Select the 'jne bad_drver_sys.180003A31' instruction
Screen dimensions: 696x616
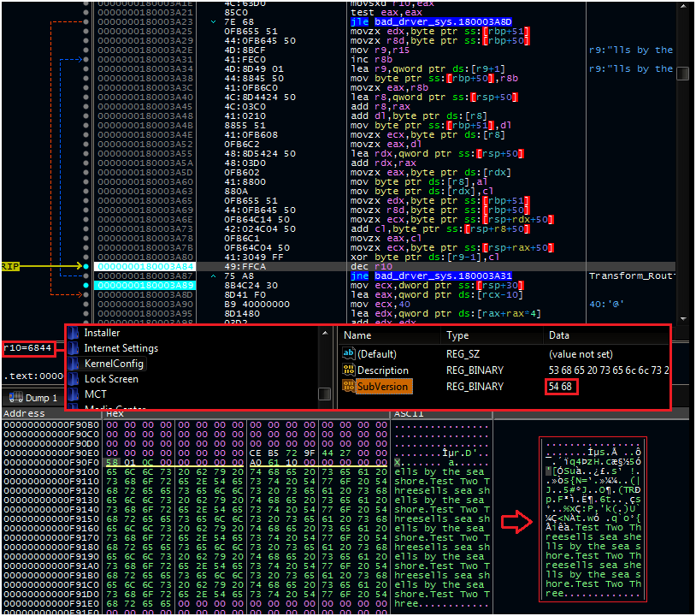pos(431,275)
